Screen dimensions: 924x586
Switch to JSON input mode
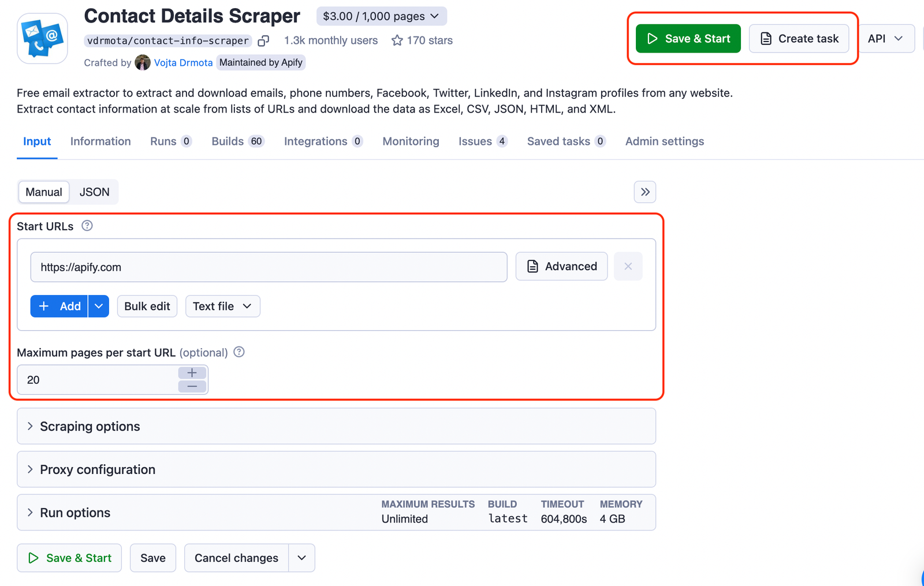(94, 192)
